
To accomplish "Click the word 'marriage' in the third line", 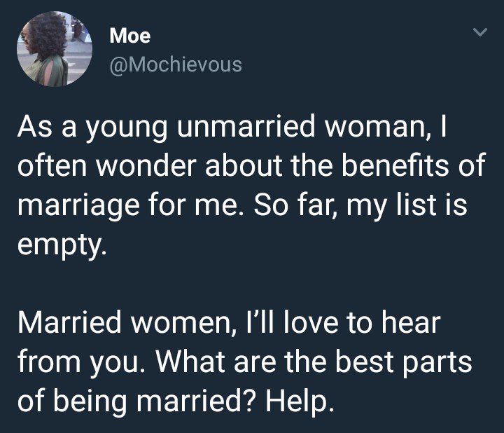I will [78, 207].
